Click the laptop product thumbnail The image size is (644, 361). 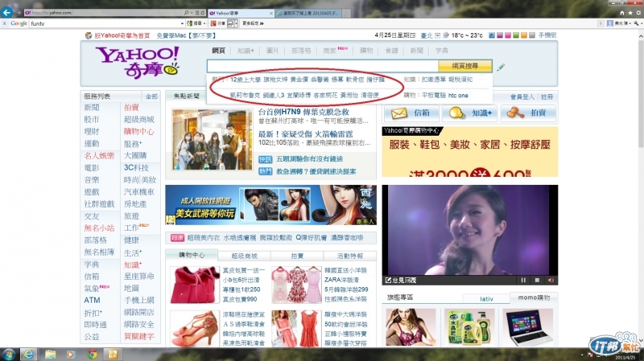tap(527, 327)
